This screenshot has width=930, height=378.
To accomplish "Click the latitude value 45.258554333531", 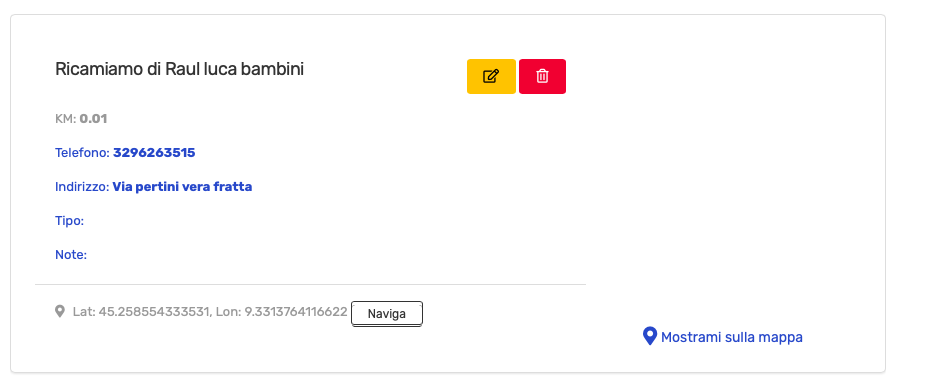I will [154, 312].
